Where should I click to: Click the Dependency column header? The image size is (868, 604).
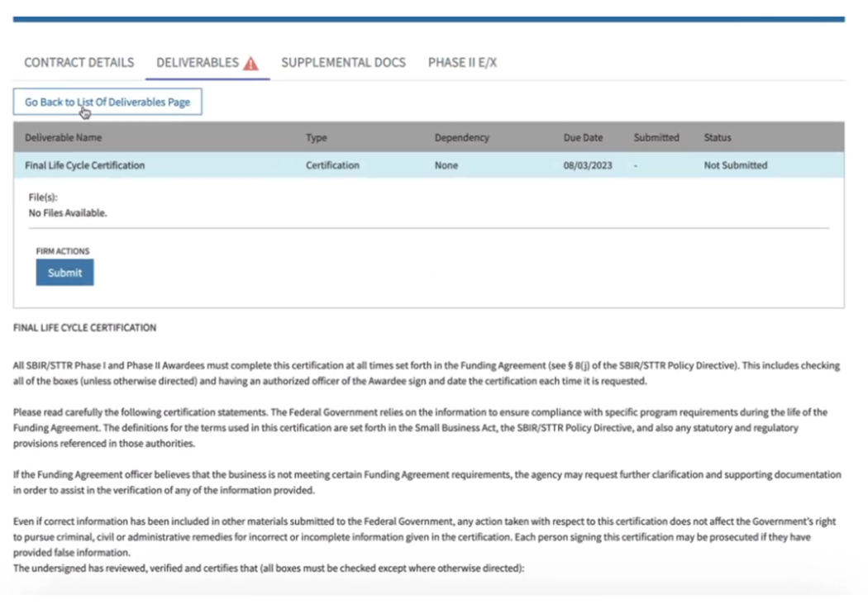tap(461, 138)
